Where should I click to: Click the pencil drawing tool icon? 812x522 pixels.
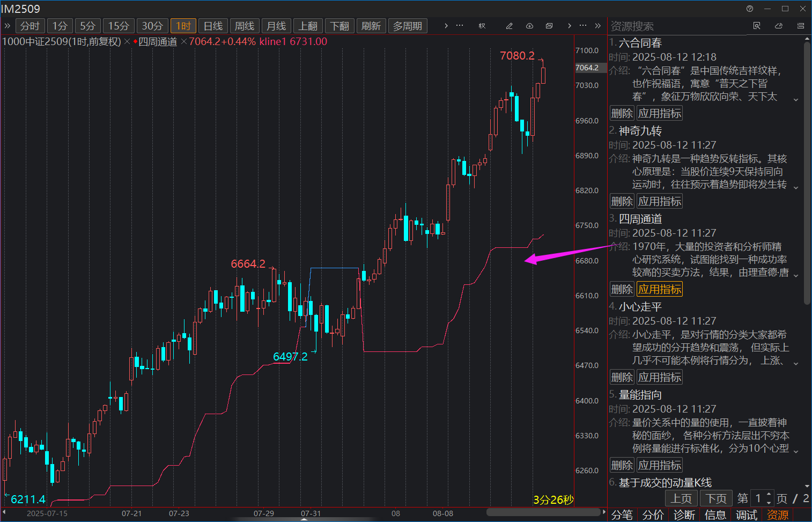pos(509,26)
